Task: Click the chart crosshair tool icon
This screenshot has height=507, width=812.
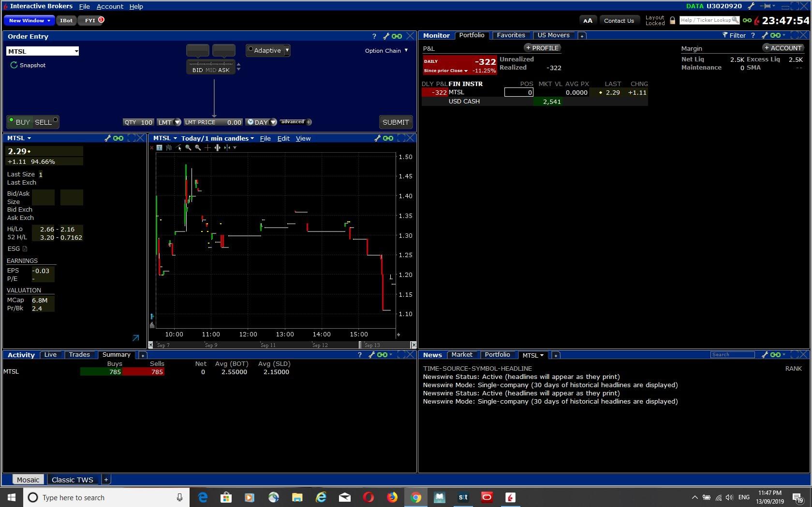Action: point(207,148)
